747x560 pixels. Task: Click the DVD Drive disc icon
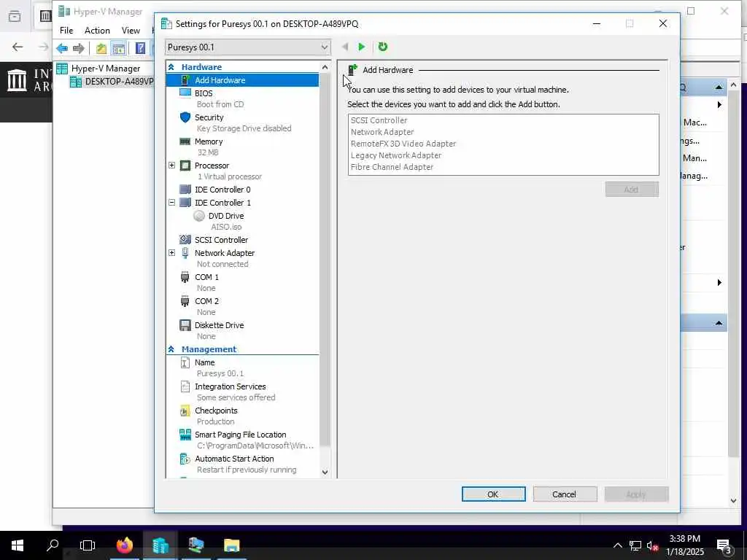pyautogui.click(x=199, y=216)
